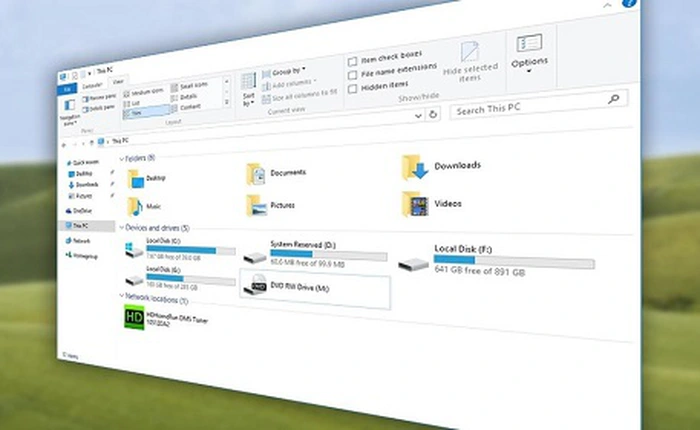
Task: Select Small icons layout
Action: [189, 86]
